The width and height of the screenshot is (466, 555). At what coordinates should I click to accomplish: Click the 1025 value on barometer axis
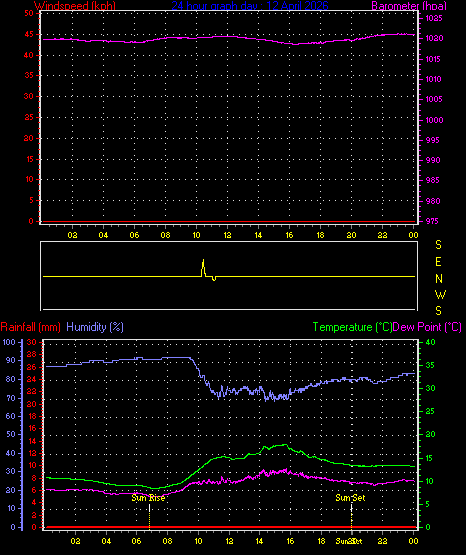(x=434, y=18)
